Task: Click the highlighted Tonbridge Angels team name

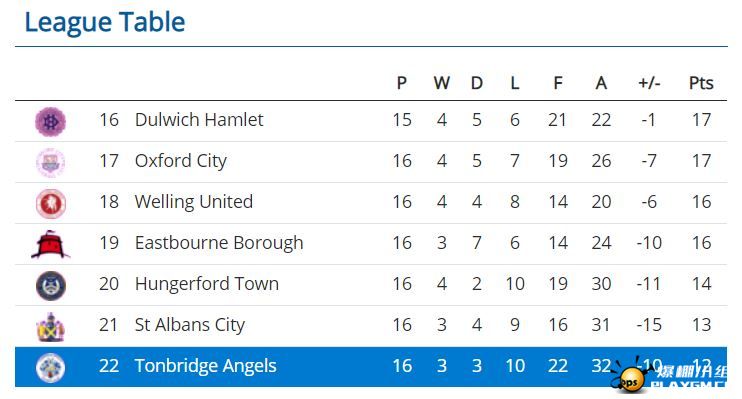Action: (205, 366)
